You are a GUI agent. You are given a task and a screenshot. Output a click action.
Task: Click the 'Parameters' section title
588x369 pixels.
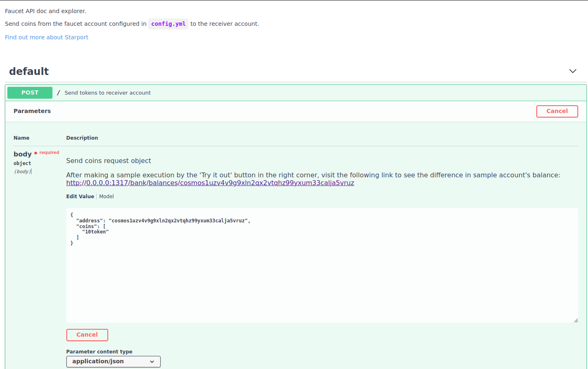click(x=32, y=111)
